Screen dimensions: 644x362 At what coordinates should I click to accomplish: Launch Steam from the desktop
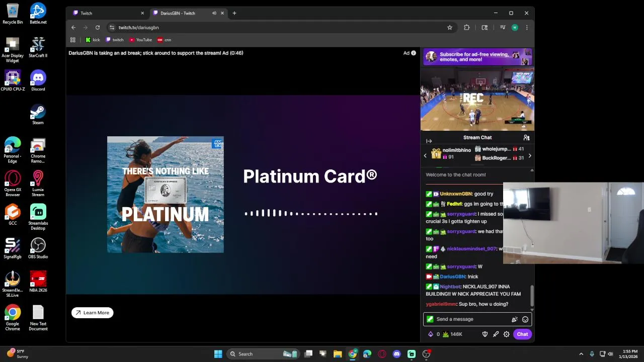click(38, 114)
